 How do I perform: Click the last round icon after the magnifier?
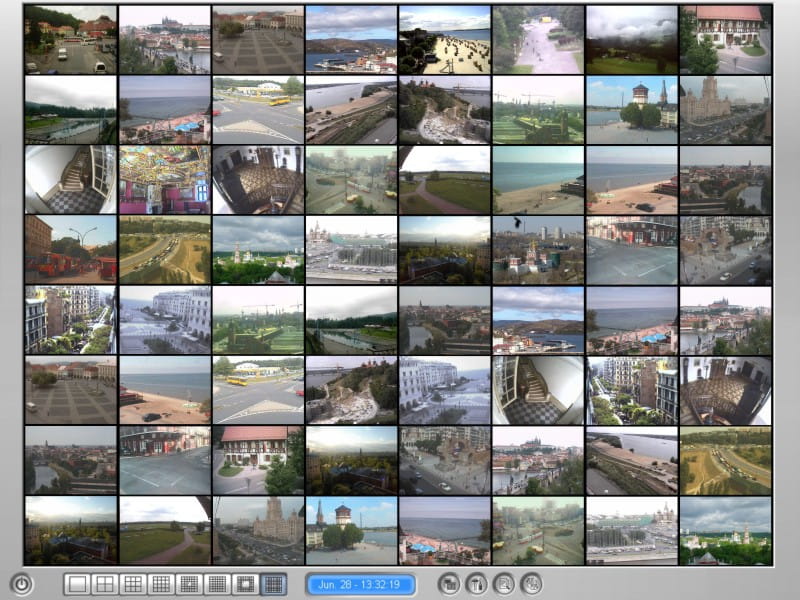pyautogui.click(x=531, y=584)
